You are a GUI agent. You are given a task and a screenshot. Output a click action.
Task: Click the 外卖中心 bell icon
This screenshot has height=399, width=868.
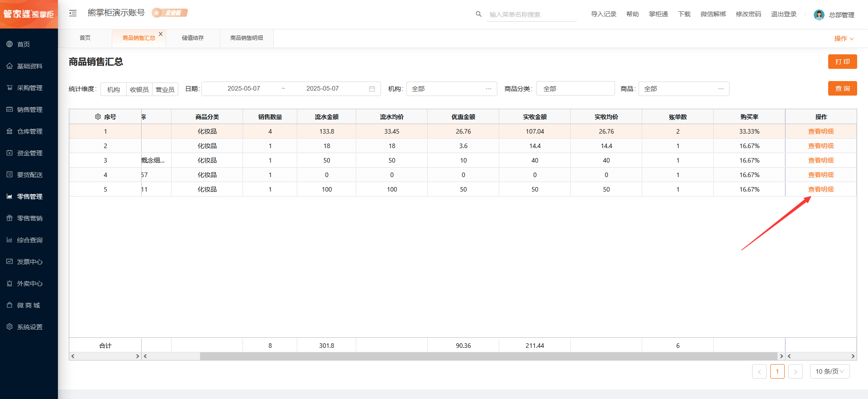[x=10, y=283]
